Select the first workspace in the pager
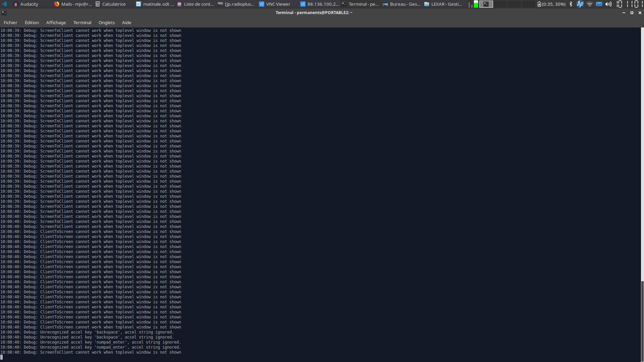The width and height of the screenshot is (644, 362). (x=486, y=4)
